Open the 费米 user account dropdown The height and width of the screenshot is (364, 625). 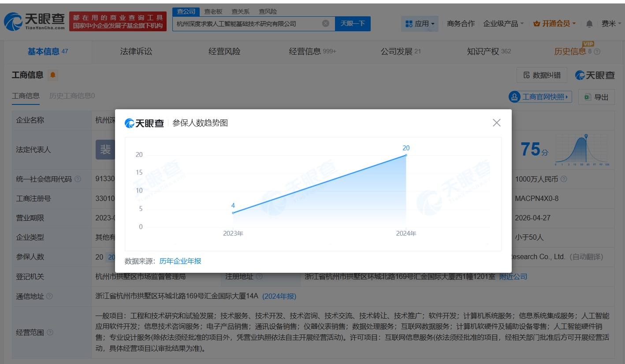[611, 23]
